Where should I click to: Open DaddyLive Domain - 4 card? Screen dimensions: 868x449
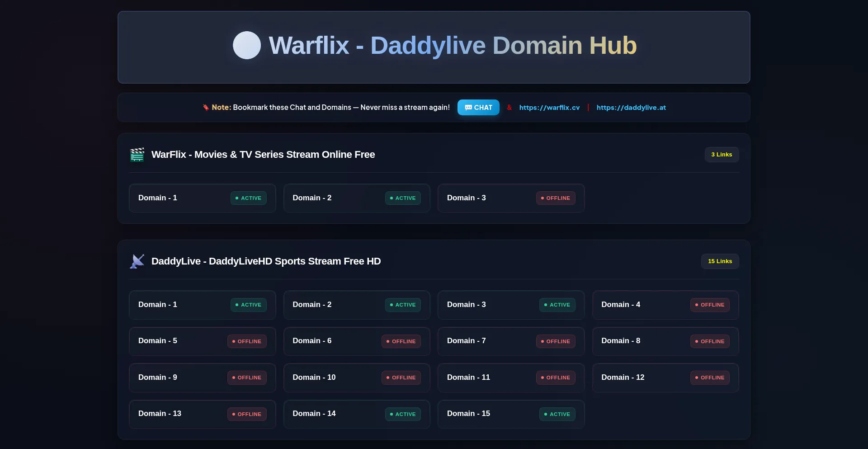[665, 305]
